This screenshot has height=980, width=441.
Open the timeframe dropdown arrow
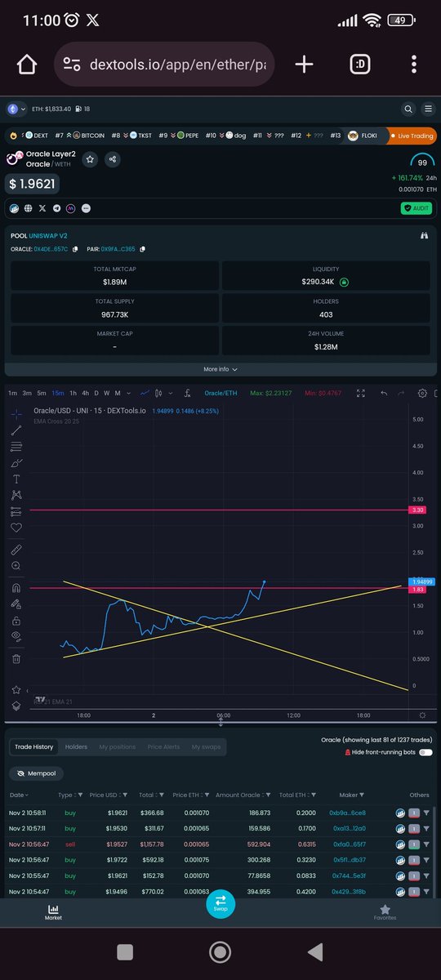(129, 393)
